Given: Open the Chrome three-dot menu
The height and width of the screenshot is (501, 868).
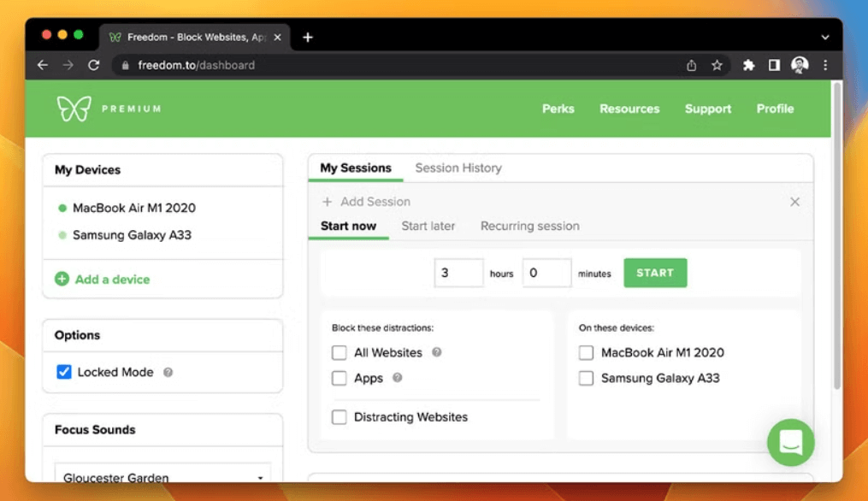Looking at the screenshot, I should click(x=825, y=65).
